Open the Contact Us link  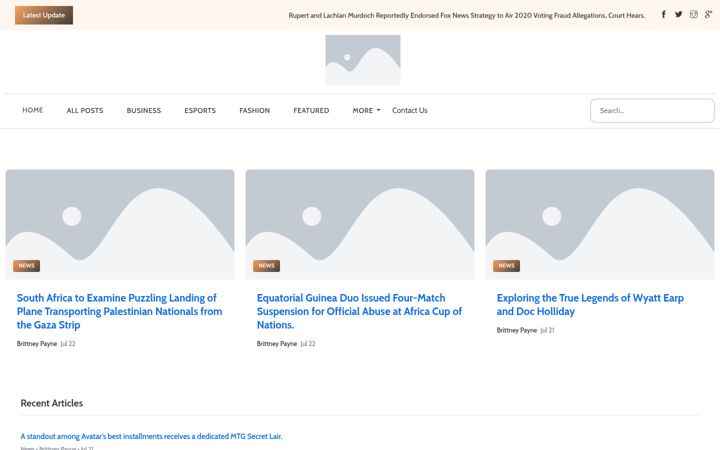tap(410, 110)
